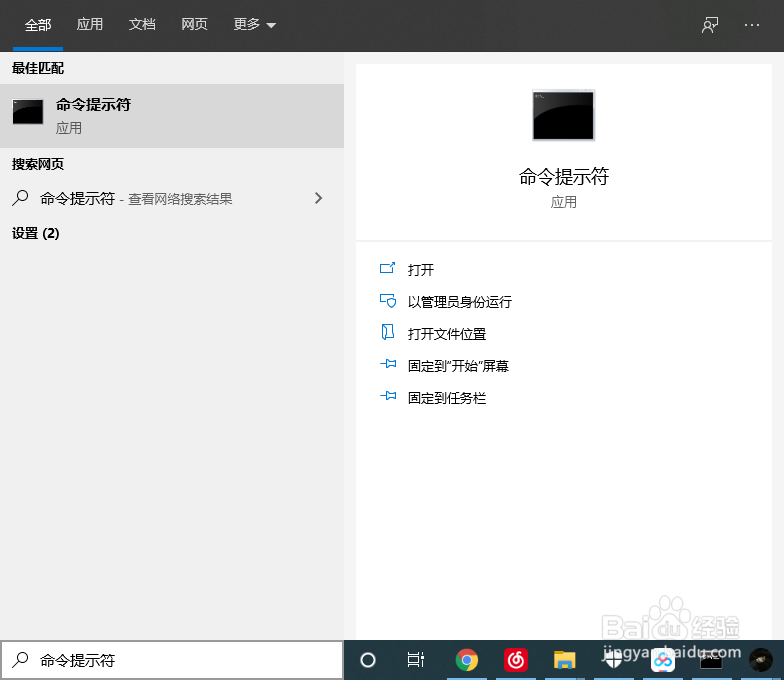This screenshot has width=784, height=680.
Task: Click the search box containing 命令提示符
Action: point(172,660)
